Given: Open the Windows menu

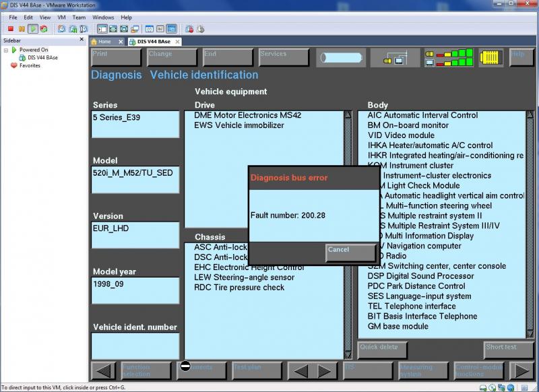Looking at the screenshot, I should click(103, 17).
